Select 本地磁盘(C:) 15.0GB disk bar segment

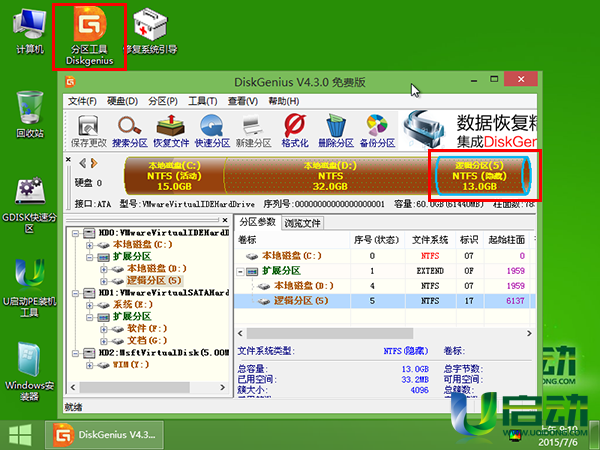[174, 176]
